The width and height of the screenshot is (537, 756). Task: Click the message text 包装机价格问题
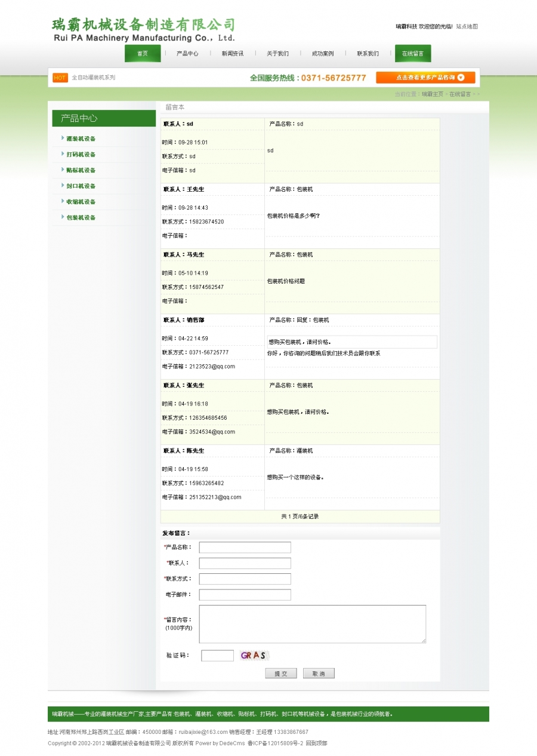pyautogui.click(x=286, y=281)
